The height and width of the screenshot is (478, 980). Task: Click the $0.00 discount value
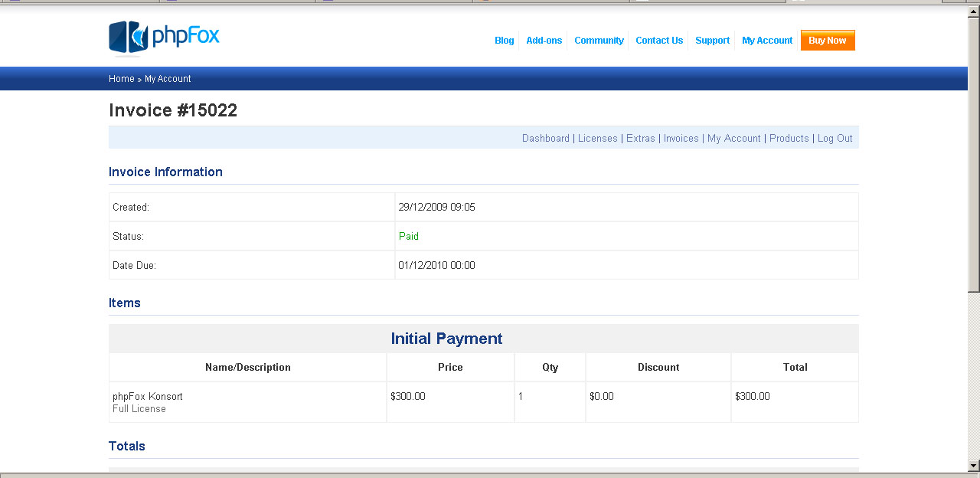pos(602,397)
